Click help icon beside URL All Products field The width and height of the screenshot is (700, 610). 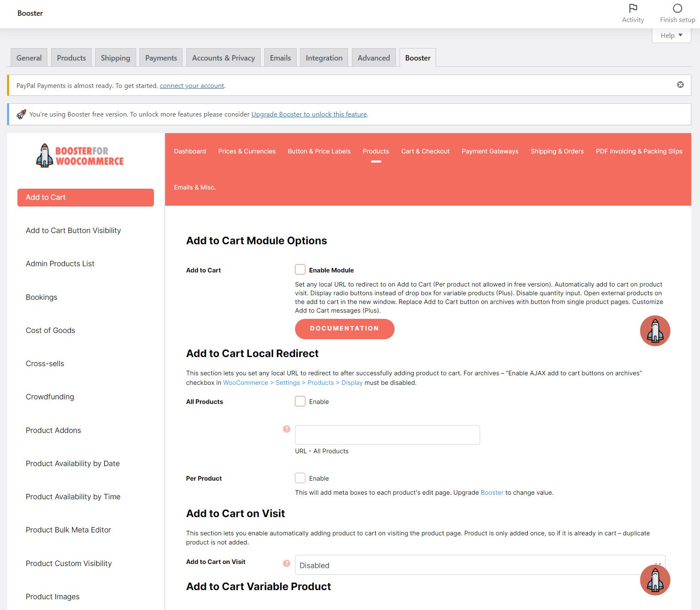[286, 429]
